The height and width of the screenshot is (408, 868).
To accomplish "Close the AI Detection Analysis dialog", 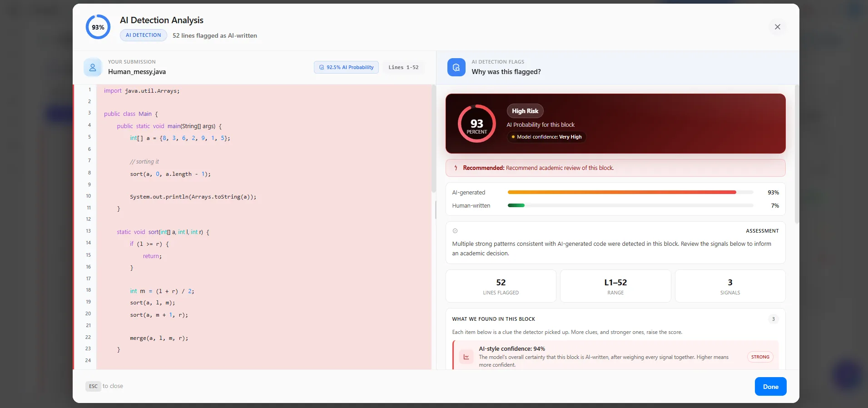I will click(777, 27).
